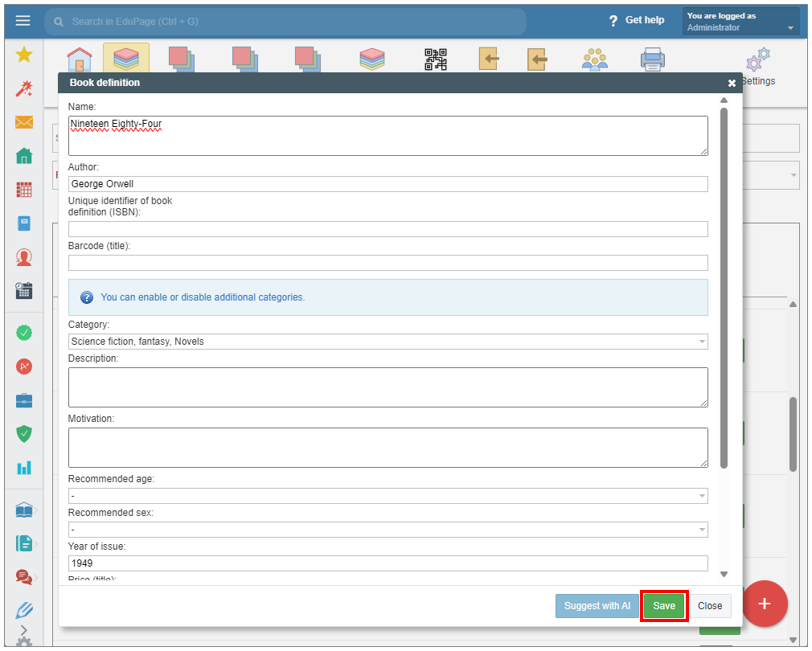The width and height of the screenshot is (812, 651).
Task: Click the QR code toolbar icon
Action: coord(436,59)
